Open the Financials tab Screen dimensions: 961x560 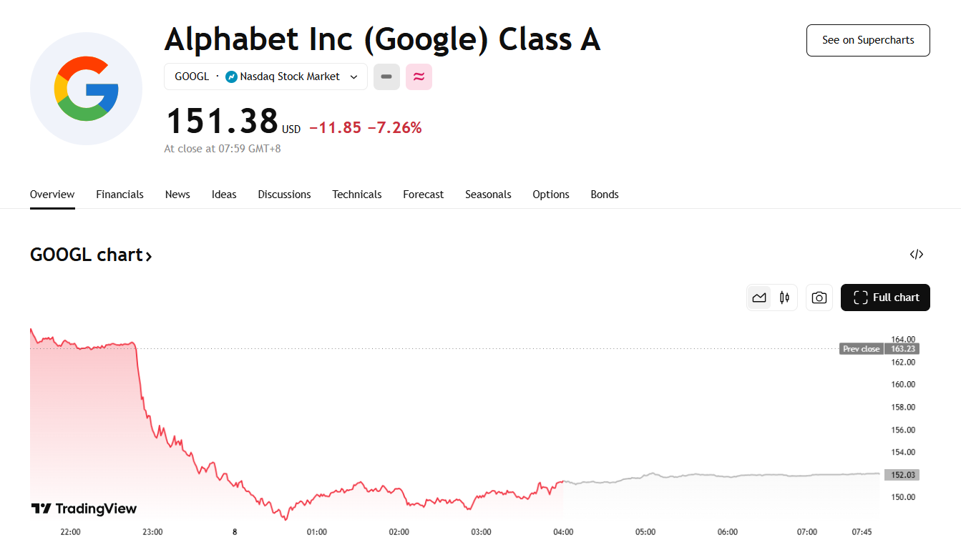119,195
